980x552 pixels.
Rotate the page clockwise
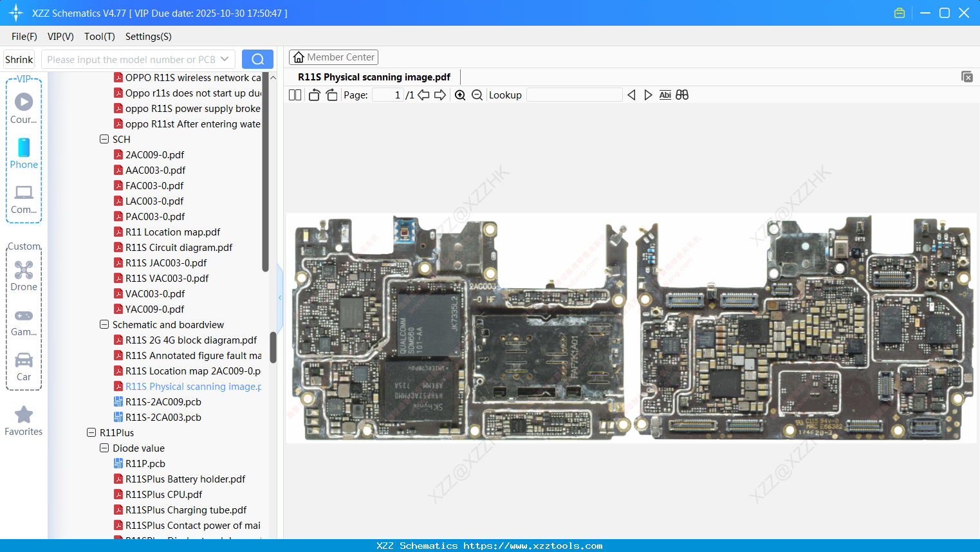(331, 95)
